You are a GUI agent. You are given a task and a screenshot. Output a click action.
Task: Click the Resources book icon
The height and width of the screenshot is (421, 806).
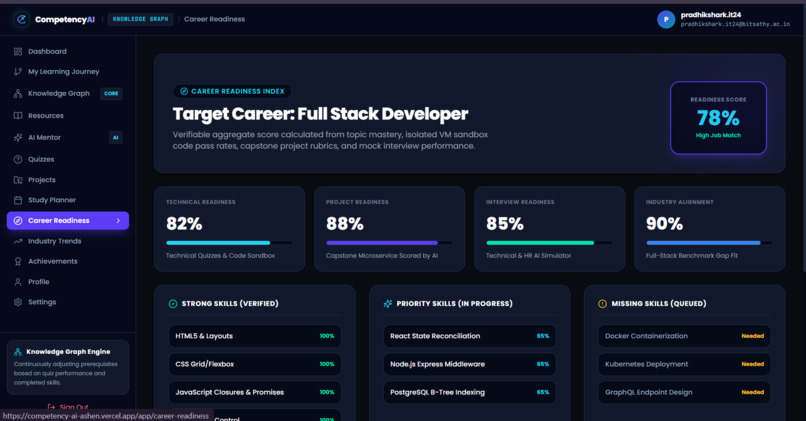click(x=18, y=116)
